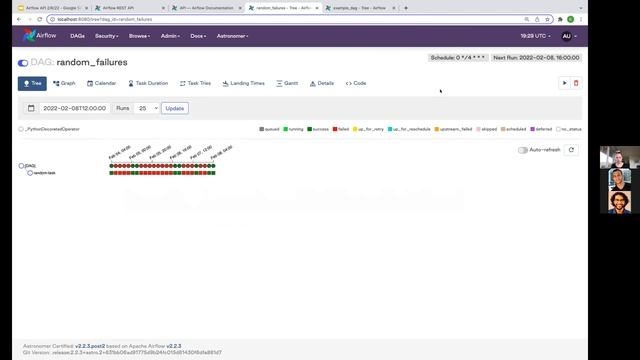The image size is (640, 360).
Task: Click the refresh icon next to Auto-refresh
Action: click(x=571, y=150)
